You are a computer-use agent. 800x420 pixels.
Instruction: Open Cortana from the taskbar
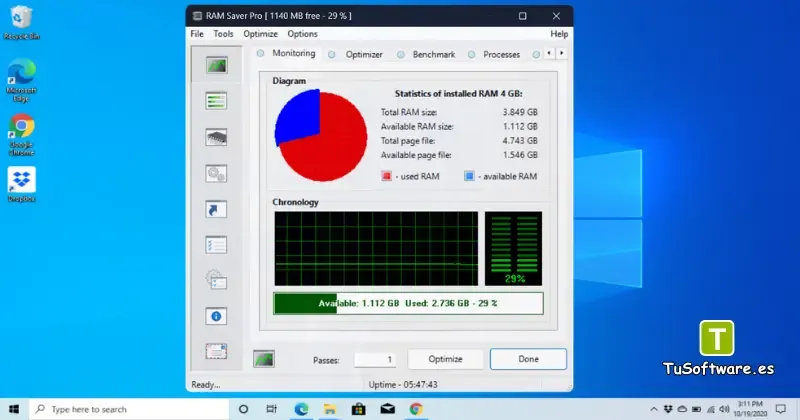(243, 409)
